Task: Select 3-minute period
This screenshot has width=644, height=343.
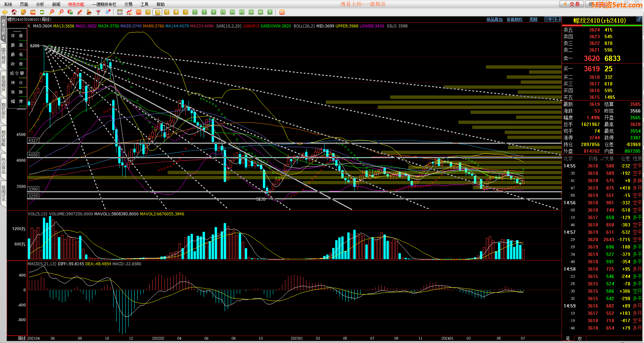Action: pos(204,12)
